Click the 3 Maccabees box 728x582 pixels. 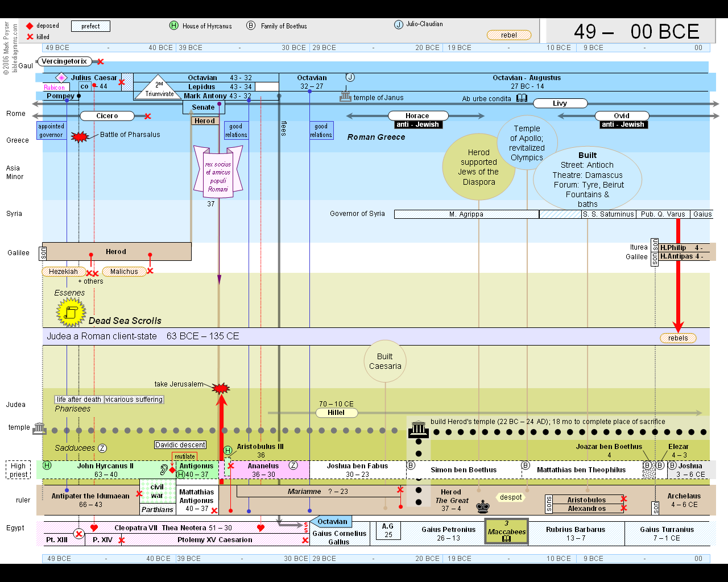coord(506,531)
